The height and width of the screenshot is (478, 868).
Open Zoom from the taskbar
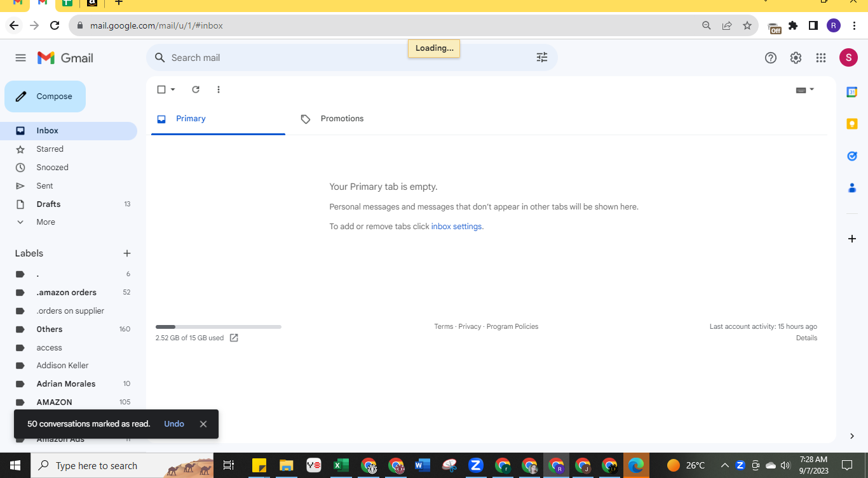[x=476, y=465]
